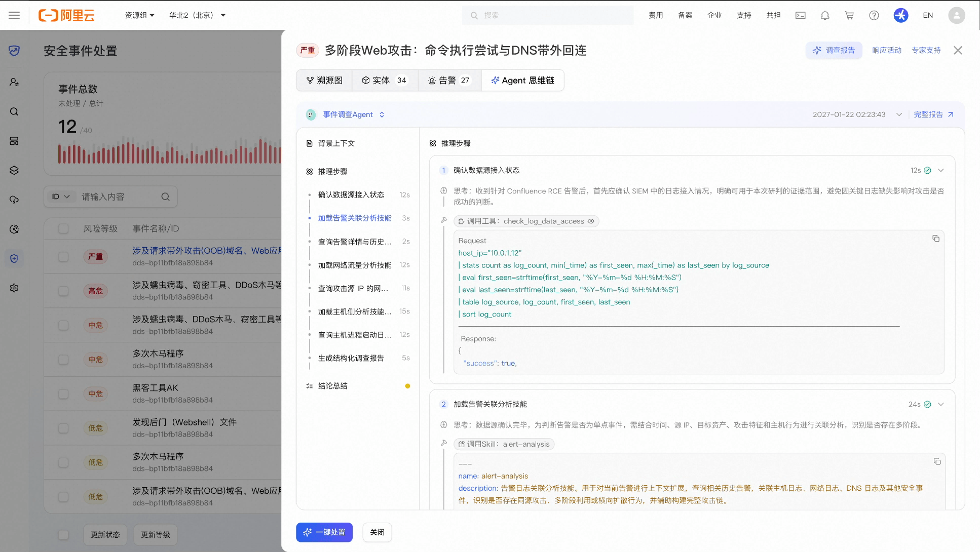Click the notification bell icon
Viewport: 980px width, 552px height.
pos(825,15)
